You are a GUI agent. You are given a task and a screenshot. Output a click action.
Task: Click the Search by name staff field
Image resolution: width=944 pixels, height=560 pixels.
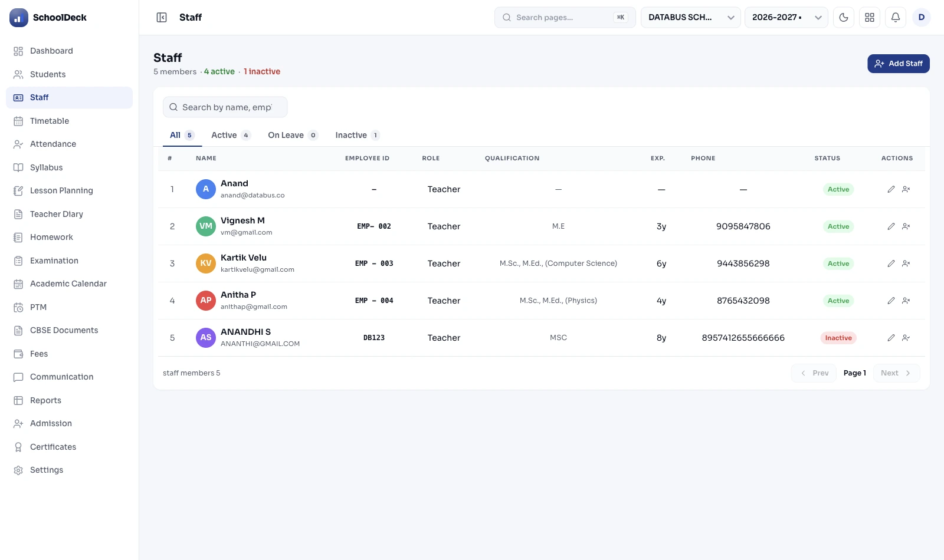pyautogui.click(x=225, y=107)
